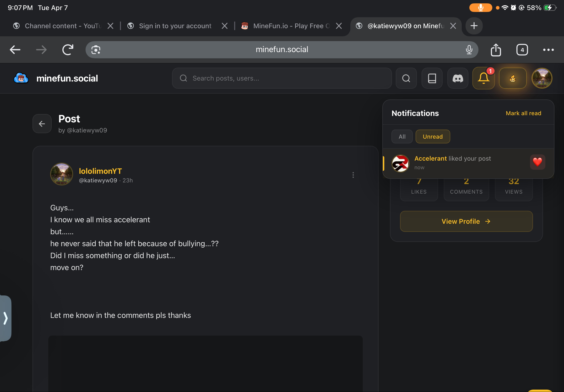Screen dimensions: 564x392
Task: Click the search magnifier button
Action: (406, 78)
